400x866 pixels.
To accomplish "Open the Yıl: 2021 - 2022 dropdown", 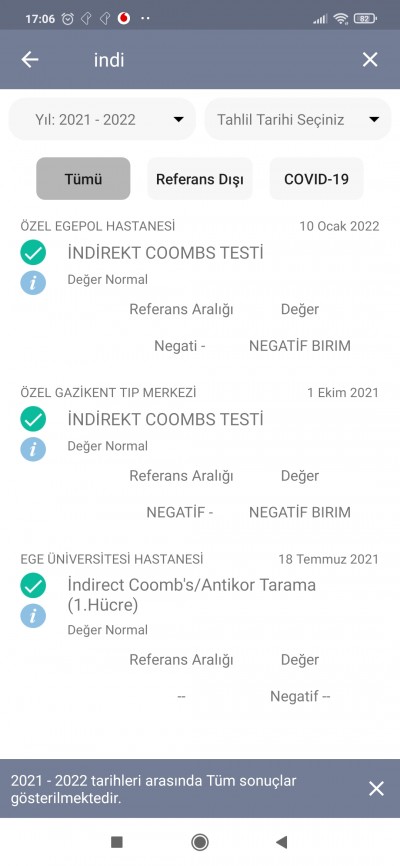I will (102, 119).
